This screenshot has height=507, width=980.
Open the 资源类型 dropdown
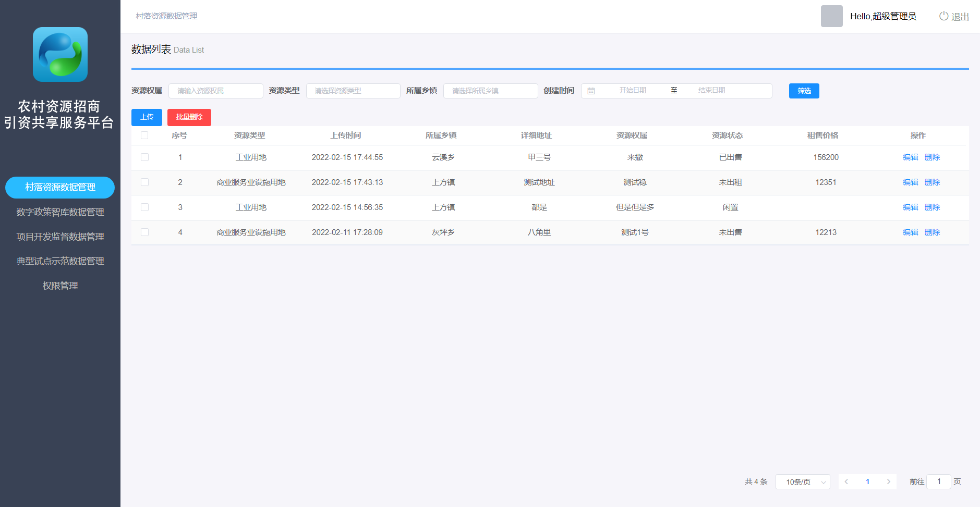coord(353,91)
